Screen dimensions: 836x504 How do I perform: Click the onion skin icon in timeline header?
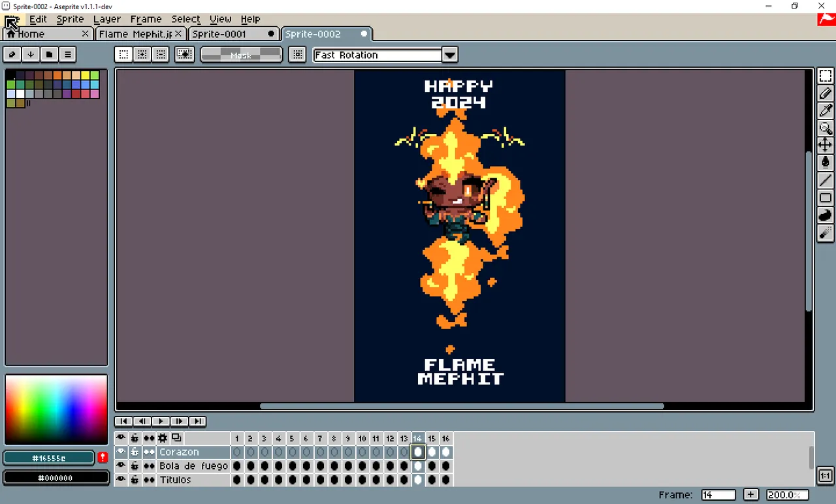176,438
